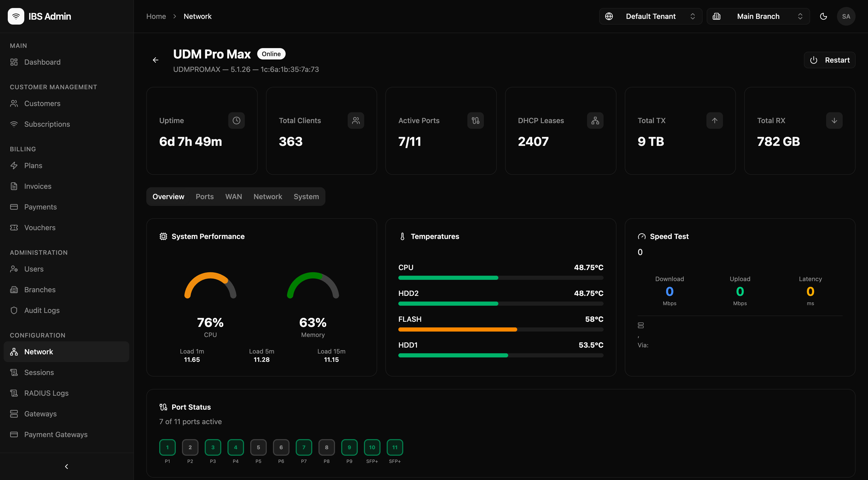This screenshot has height=480, width=868.
Task: Open Branches in the sidebar
Action: pyautogui.click(x=66, y=290)
